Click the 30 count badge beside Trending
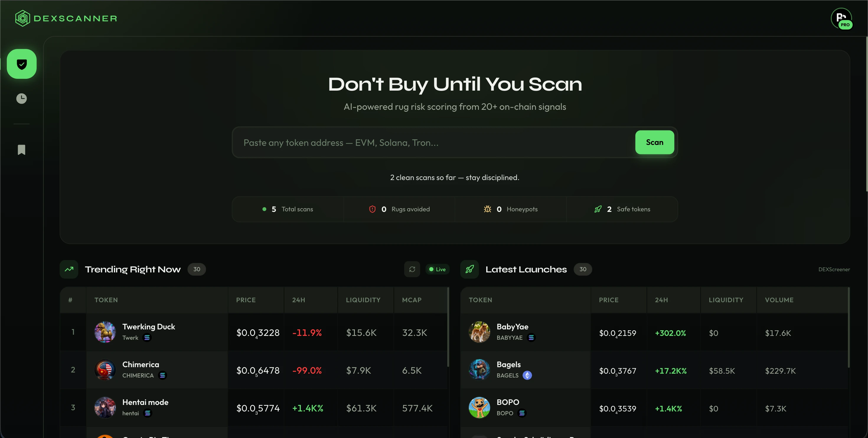The height and width of the screenshot is (438, 868). 196,269
